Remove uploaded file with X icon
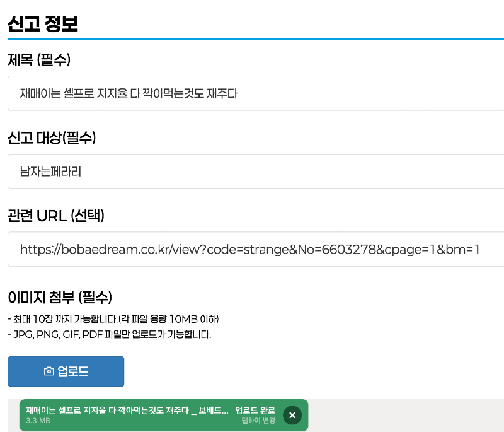This screenshot has height=432, width=504. 292,415
